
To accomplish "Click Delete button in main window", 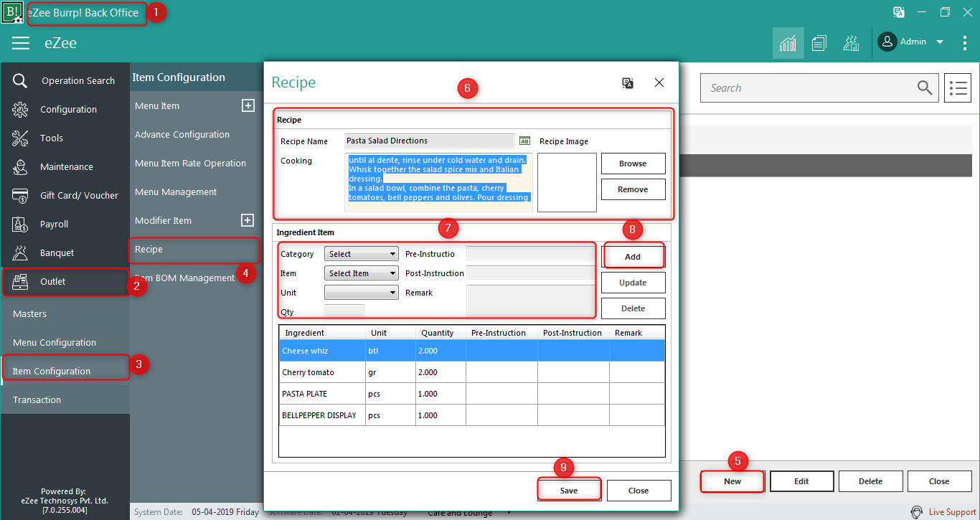I will pyautogui.click(x=871, y=481).
